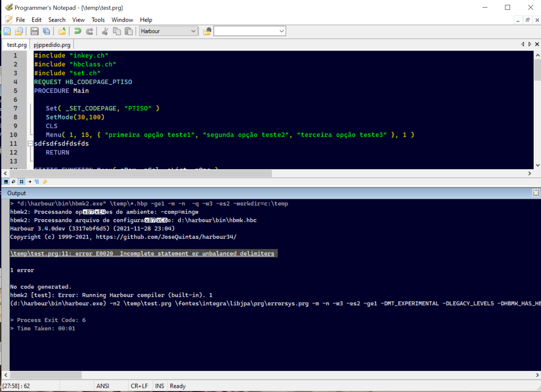Click the Redo arrow icon

coord(90,31)
